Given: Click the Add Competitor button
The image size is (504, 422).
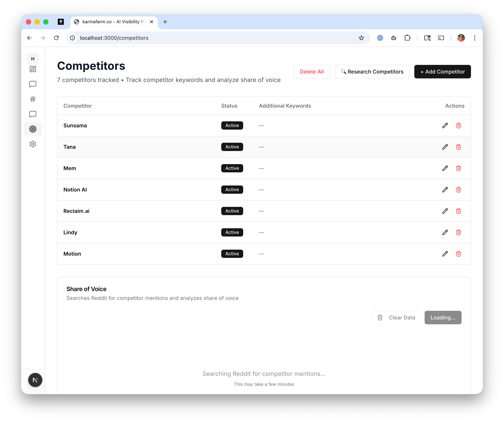Looking at the screenshot, I should (442, 72).
